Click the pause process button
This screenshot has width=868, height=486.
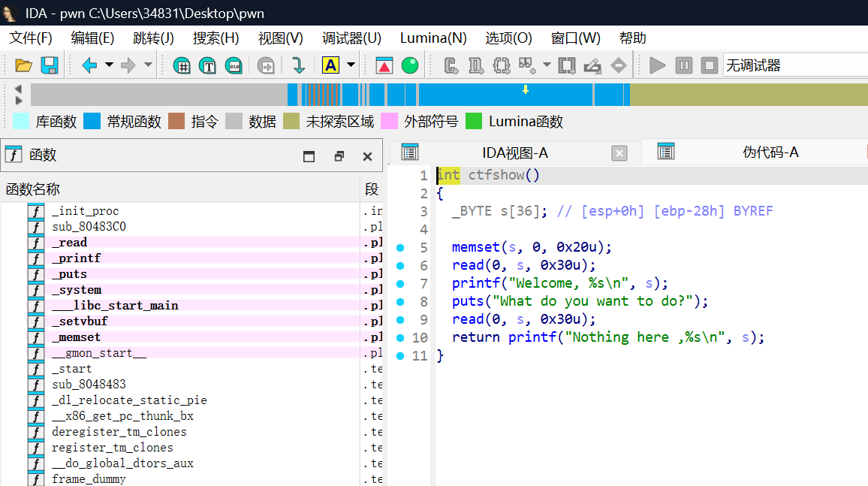click(x=683, y=65)
